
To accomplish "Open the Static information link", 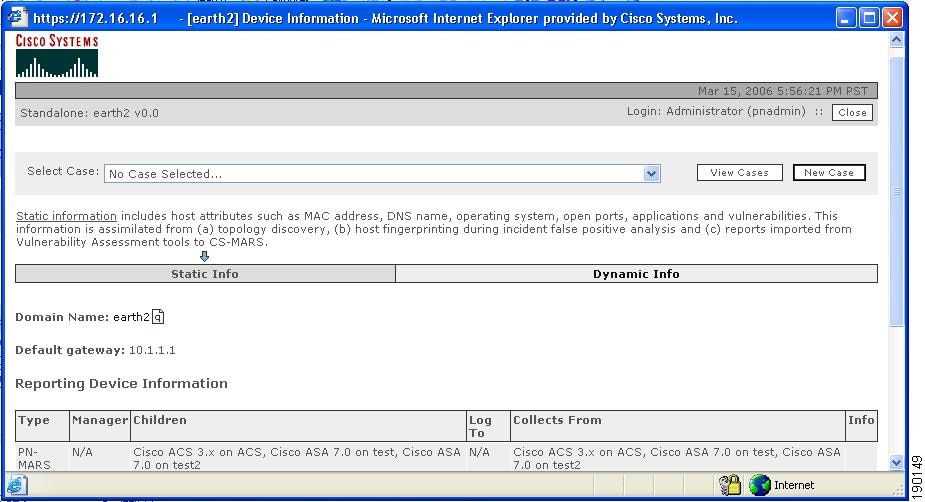I will point(66,216).
